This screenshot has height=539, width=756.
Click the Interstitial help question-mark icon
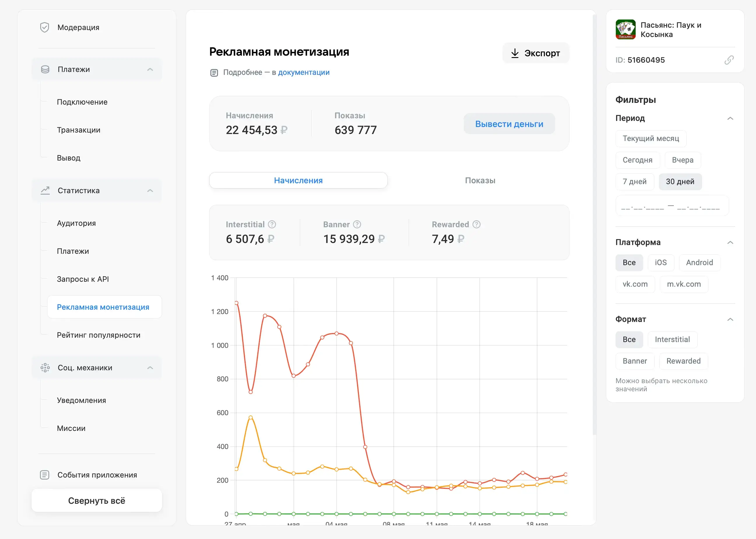click(x=272, y=224)
